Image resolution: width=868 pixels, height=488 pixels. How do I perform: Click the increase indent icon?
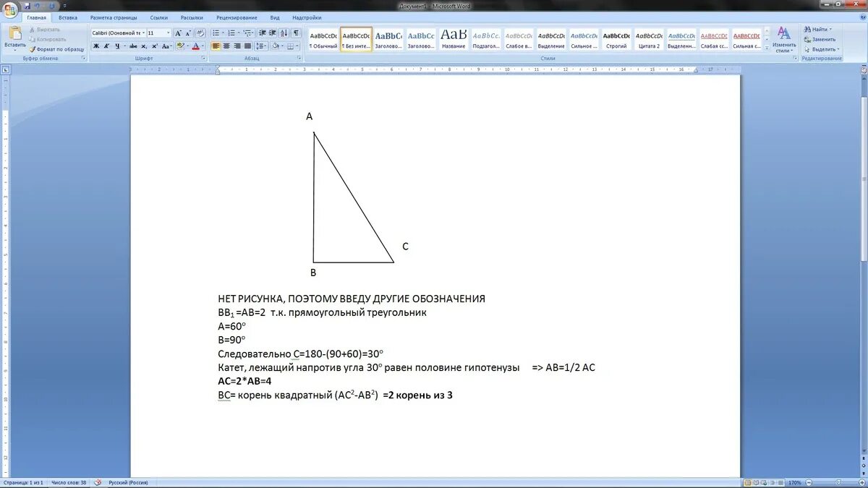tap(272, 33)
